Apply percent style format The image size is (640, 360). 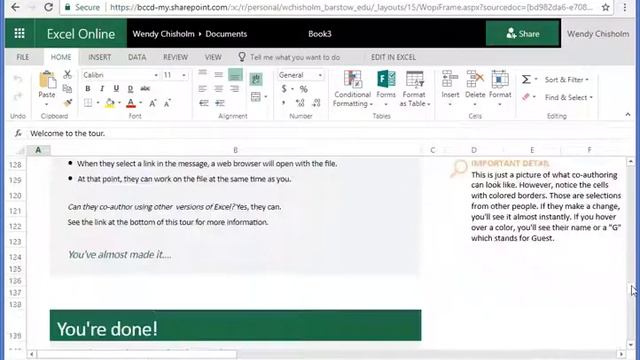304,89
